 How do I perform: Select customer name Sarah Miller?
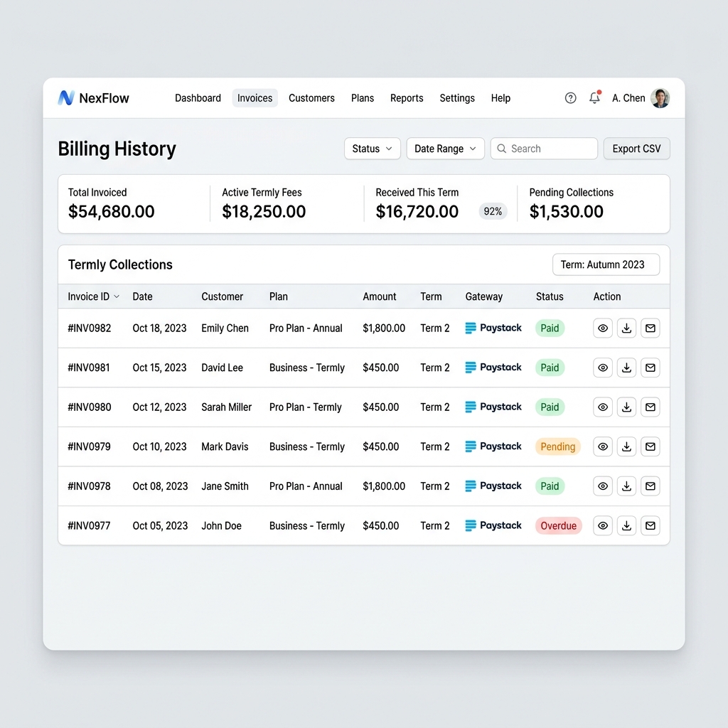point(226,407)
